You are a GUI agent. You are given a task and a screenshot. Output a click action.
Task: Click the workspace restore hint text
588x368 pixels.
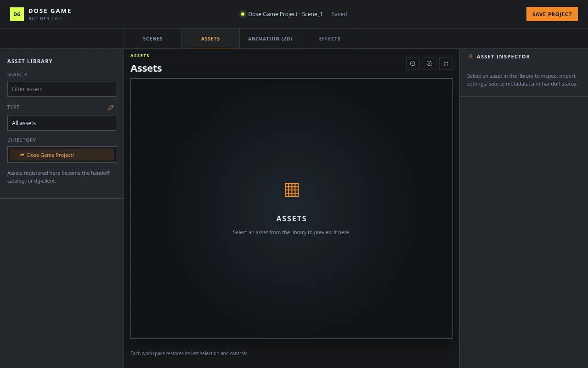(189, 353)
